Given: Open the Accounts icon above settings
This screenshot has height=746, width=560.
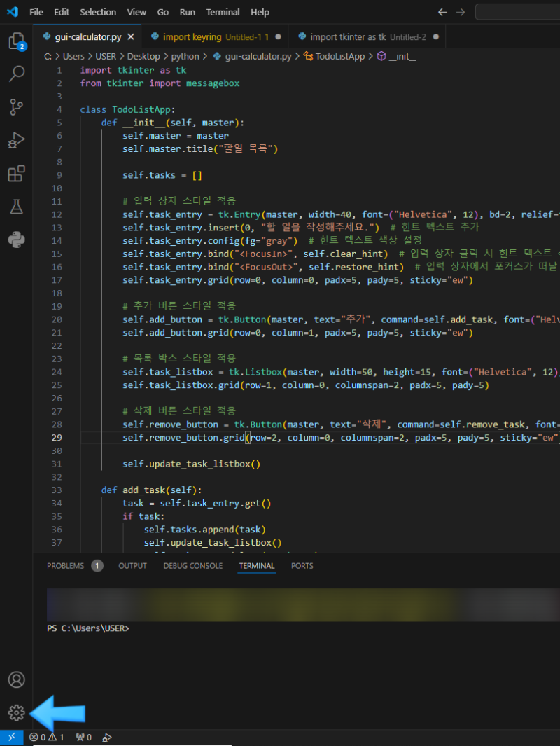Looking at the screenshot, I should click(x=17, y=679).
